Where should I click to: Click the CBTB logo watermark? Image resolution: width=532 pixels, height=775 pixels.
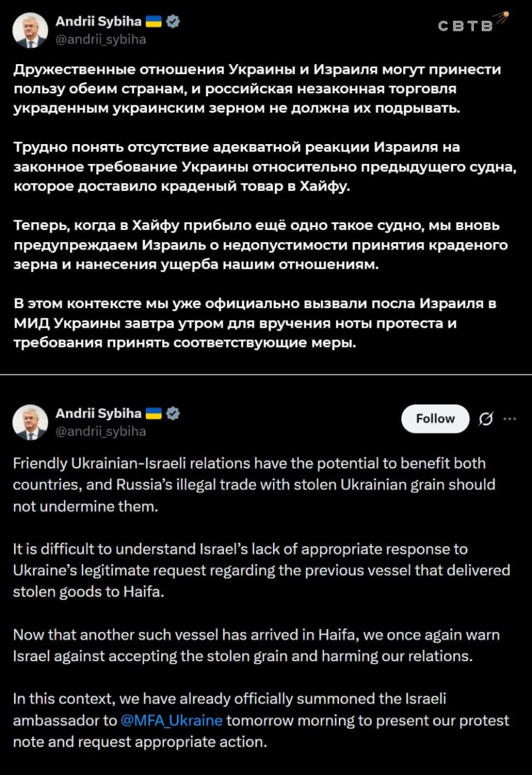pyautogui.click(x=471, y=23)
